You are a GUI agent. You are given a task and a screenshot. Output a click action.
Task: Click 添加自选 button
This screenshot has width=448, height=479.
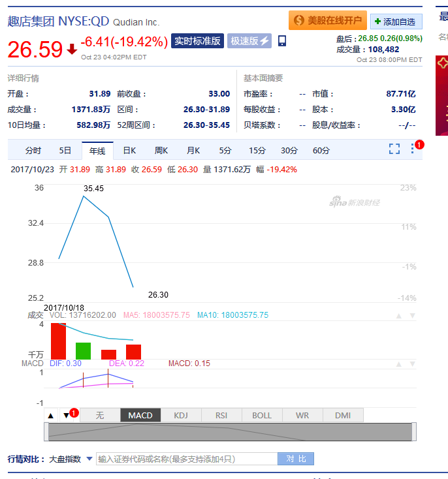pyautogui.click(x=396, y=22)
